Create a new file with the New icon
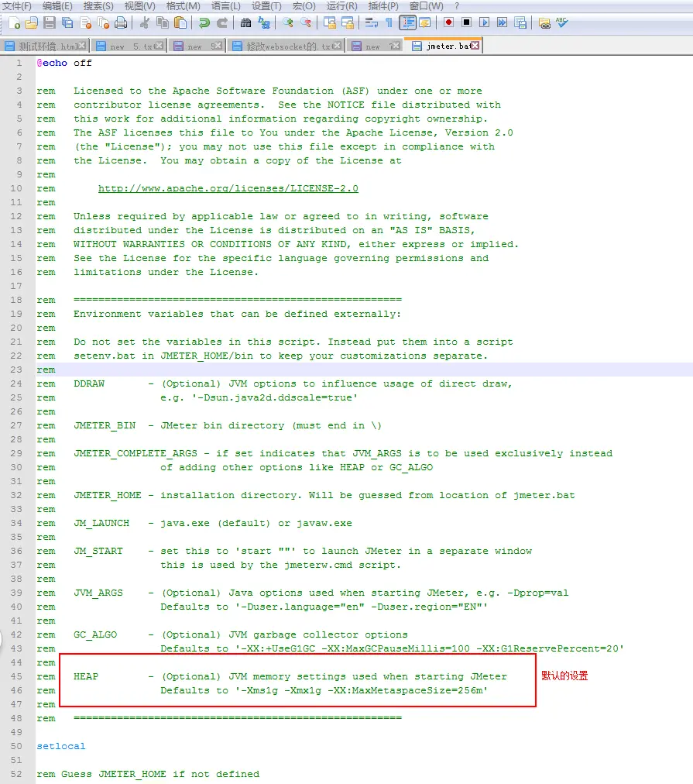 (x=15, y=23)
